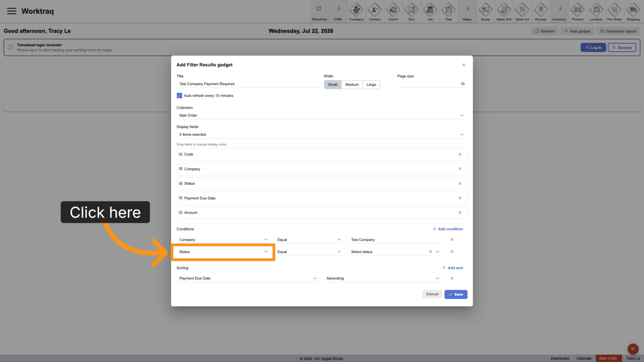
Task: Open the Status condition Equal operator dropdown
Action: pyautogui.click(x=309, y=252)
